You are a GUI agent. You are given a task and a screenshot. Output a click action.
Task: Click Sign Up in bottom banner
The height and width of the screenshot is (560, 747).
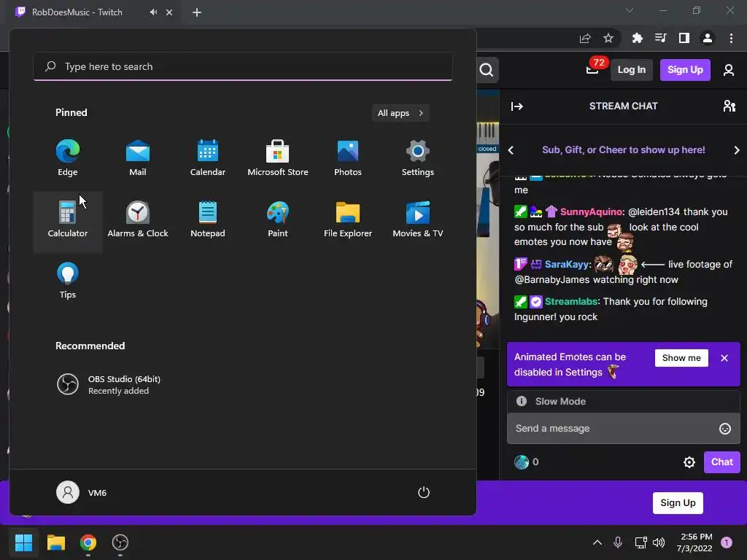(678, 503)
